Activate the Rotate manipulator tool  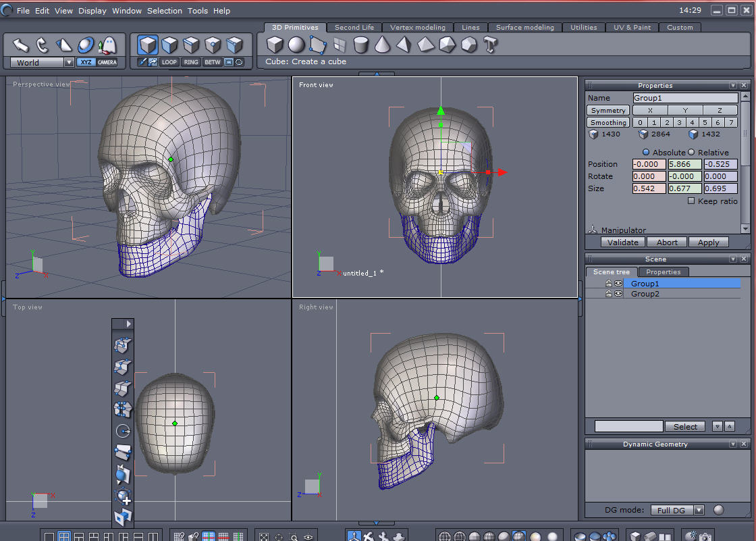tap(42, 45)
